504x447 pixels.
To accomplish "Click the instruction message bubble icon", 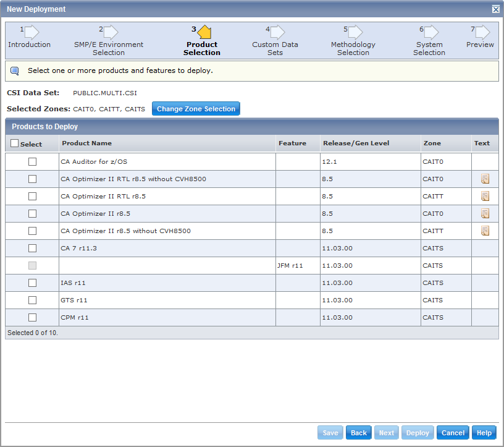I will point(14,71).
